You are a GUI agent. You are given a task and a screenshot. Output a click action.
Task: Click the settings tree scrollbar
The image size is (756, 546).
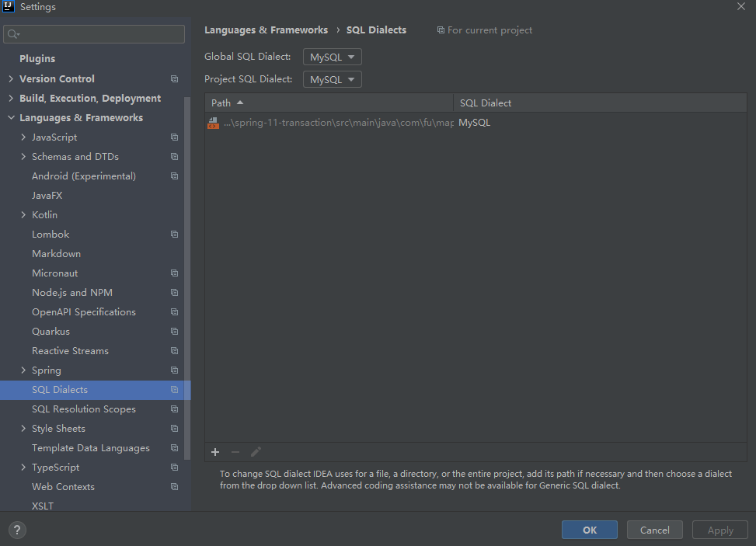(x=187, y=279)
